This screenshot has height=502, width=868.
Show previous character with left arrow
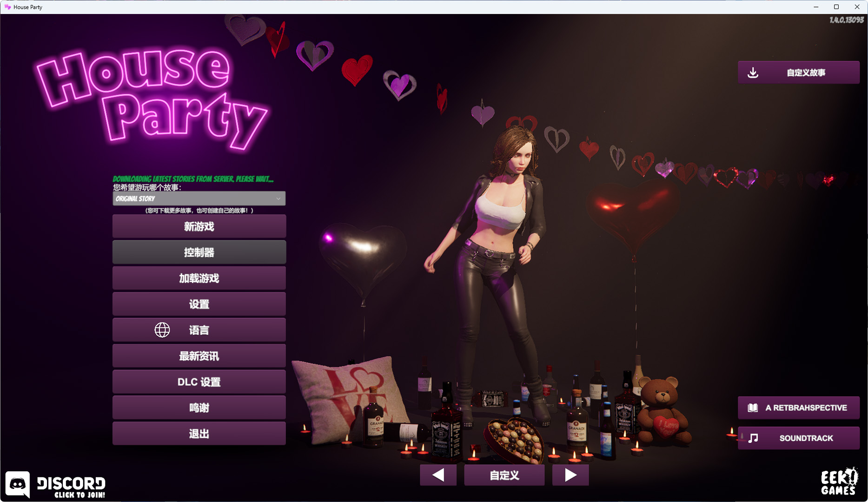pos(438,475)
